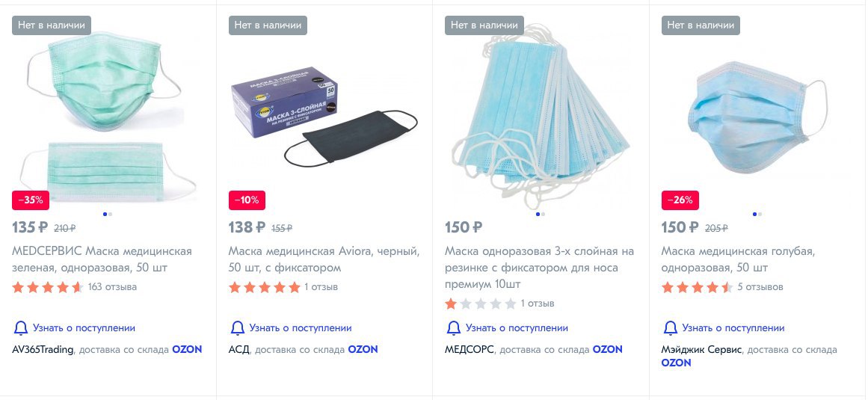Open the Aviora black mask box image
Screen dimensions: 868x400
(x=324, y=116)
